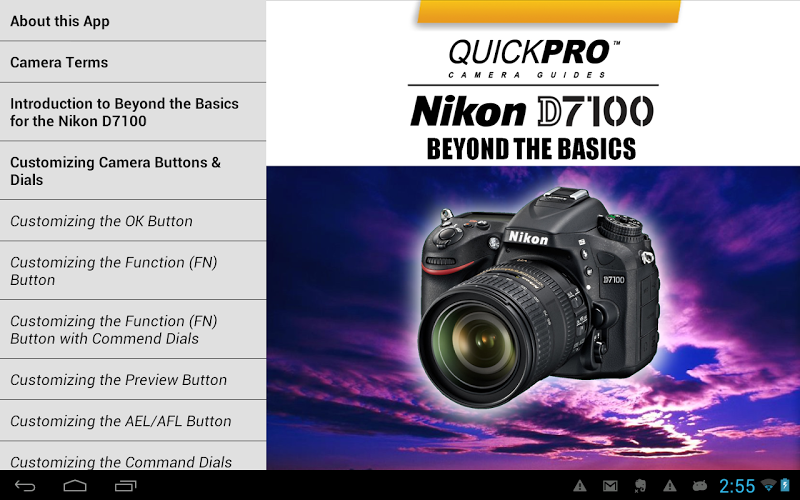
Task: Tap the first warning triangle notification
Action: pos(580,486)
